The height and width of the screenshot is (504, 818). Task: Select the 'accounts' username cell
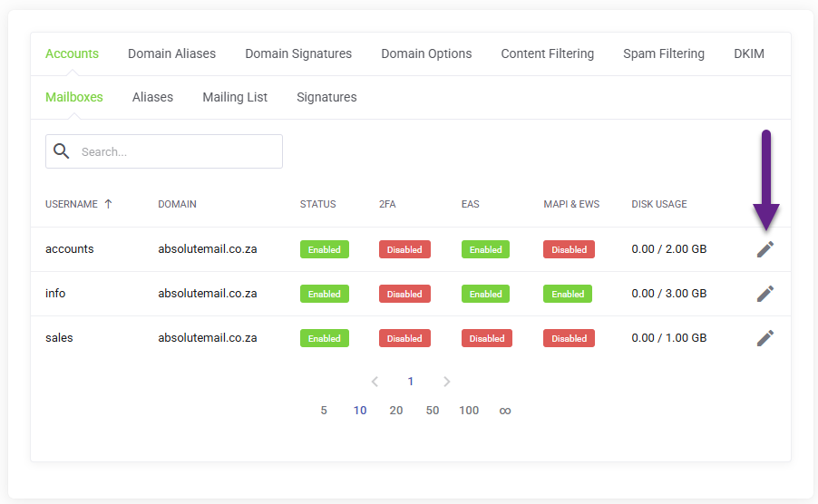click(70, 249)
